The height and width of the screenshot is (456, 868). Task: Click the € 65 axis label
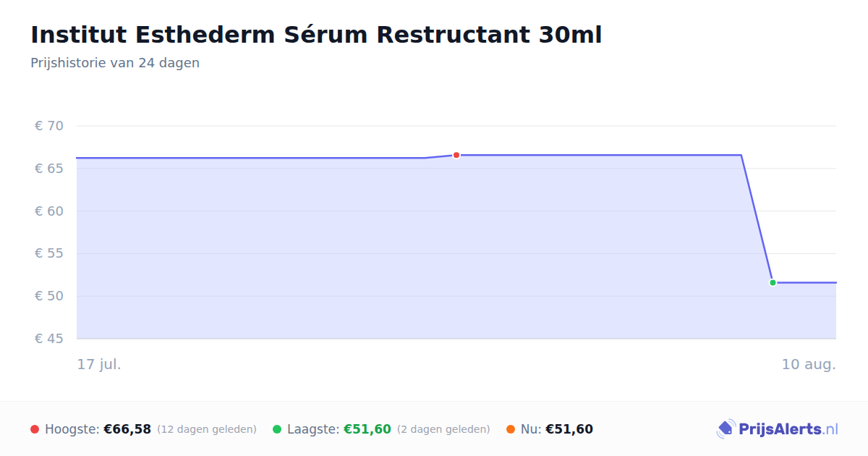[49, 169]
